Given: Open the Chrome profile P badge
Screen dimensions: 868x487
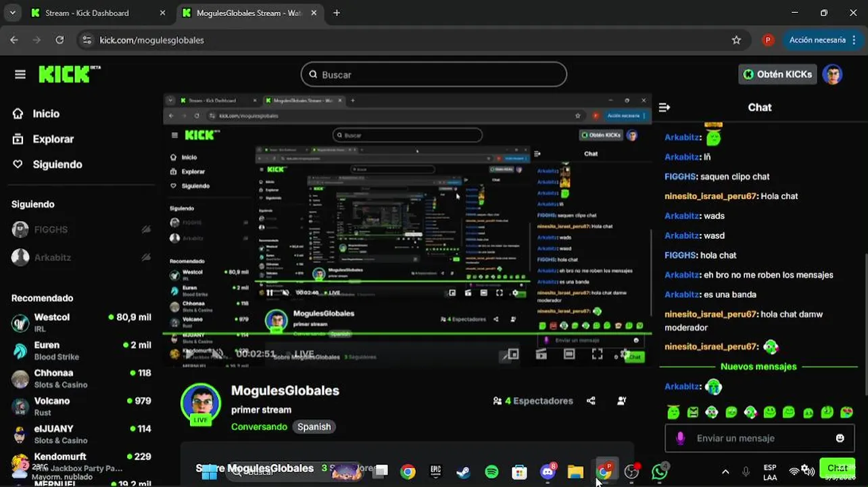Looking at the screenshot, I should coord(768,40).
